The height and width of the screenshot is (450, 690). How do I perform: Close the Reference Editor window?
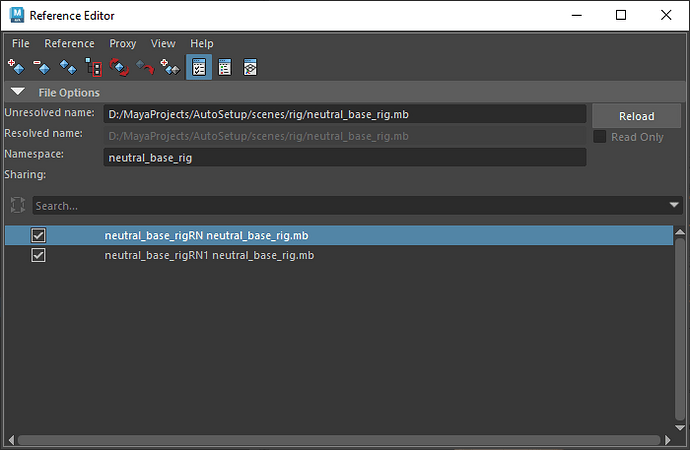pyautogui.click(x=666, y=15)
